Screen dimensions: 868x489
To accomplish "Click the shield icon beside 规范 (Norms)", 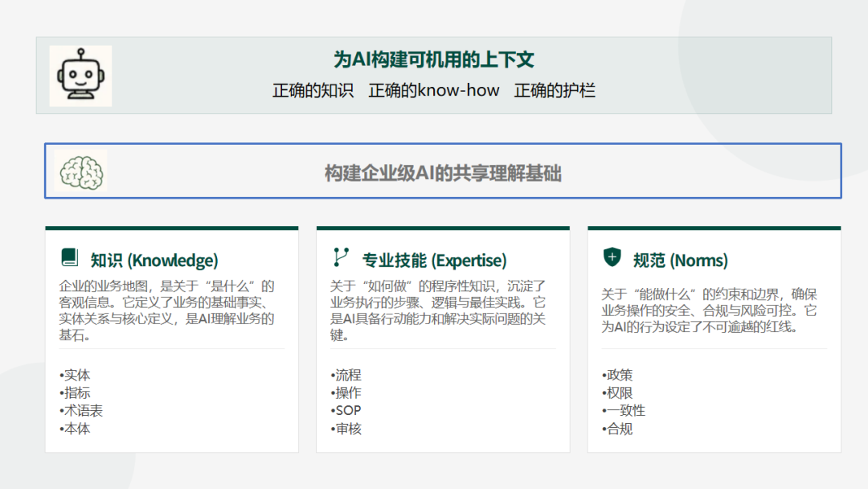I will coord(612,257).
